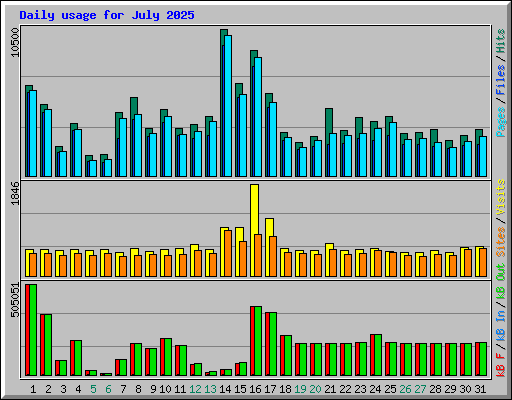Viewport: 512px width, 400px height.
Task: Click day 21 on the x-axis
Action: (330, 389)
